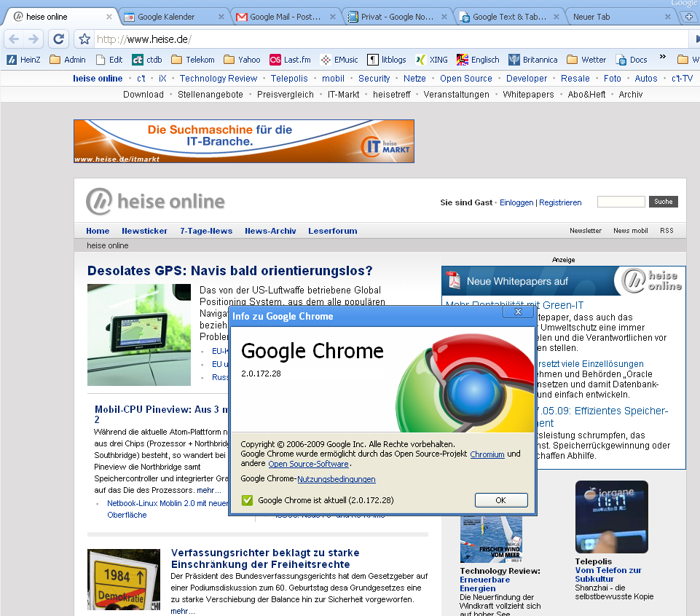Open the Britannica bookmark
The height and width of the screenshot is (616, 700).
tap(533, 60)
